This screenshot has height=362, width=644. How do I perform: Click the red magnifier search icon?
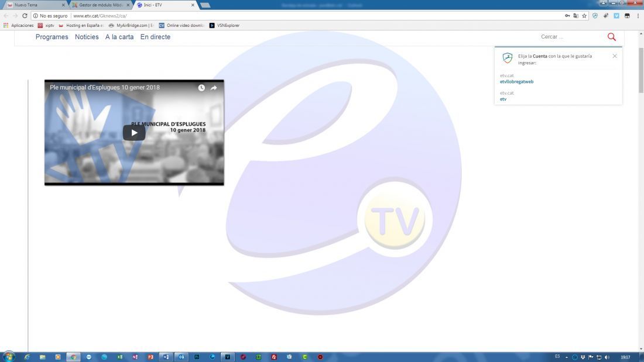point(612,37)
